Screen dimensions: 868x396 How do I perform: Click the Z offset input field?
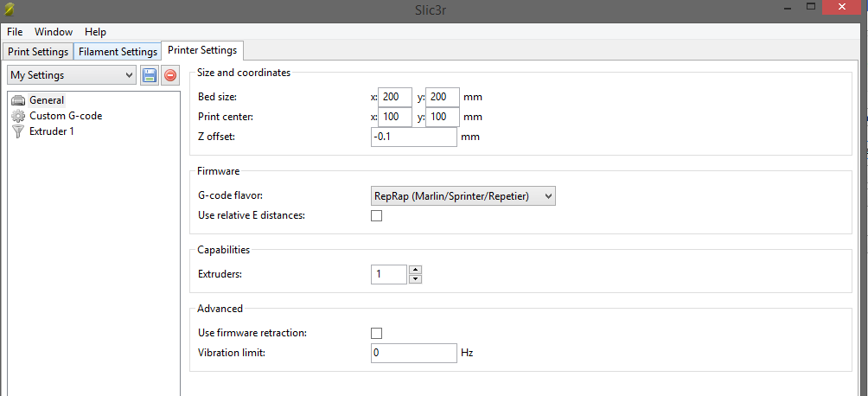(x=413, y=137)
